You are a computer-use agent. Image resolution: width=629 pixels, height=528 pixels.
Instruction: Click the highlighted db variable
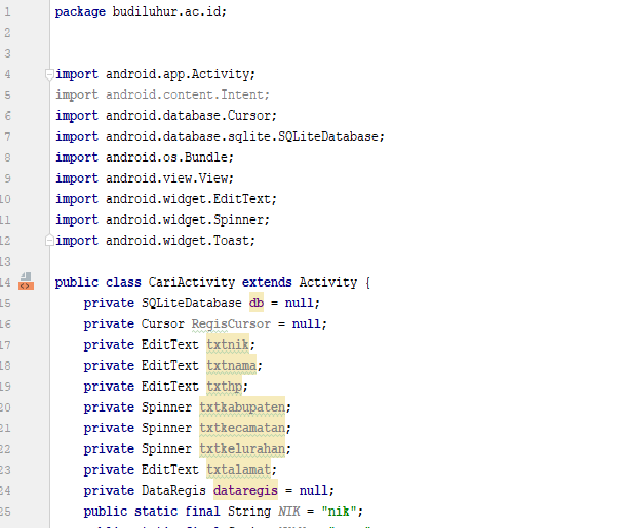click(256, 303)
